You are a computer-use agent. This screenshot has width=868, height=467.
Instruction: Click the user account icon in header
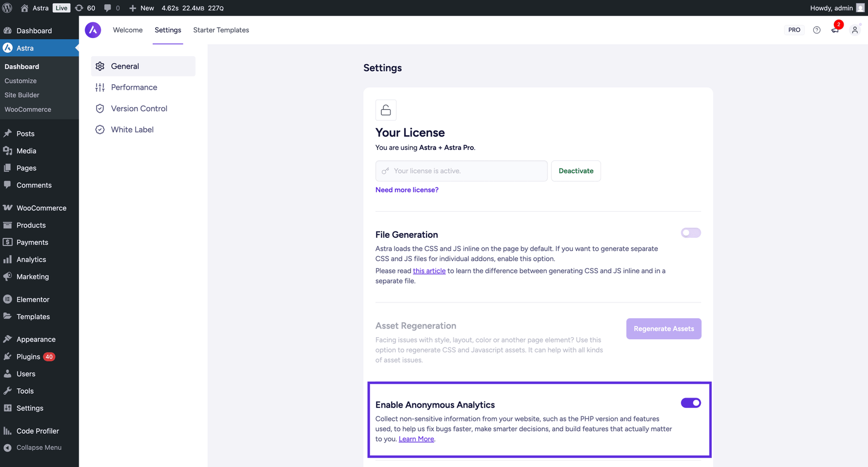point(855,30)
